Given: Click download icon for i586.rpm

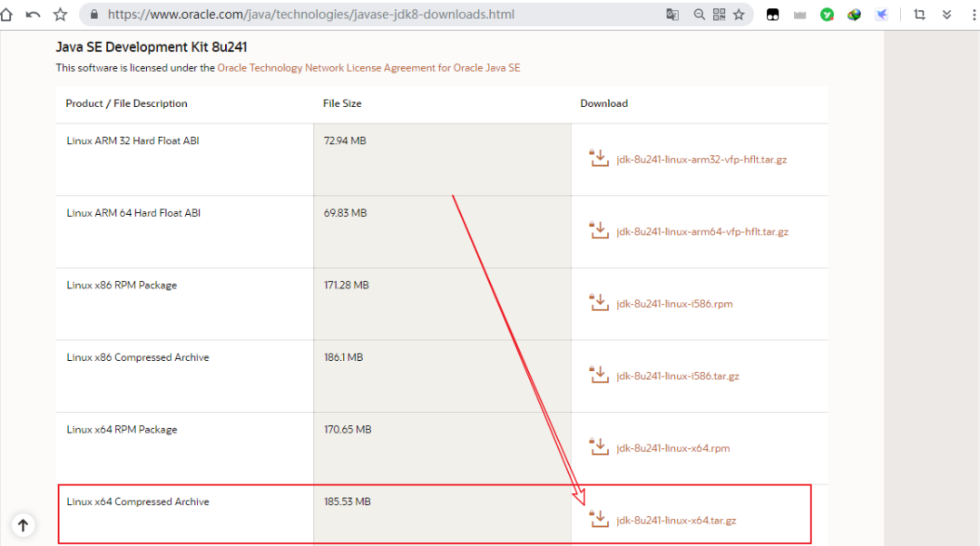Looking at the screenshot, I should (x=599, y=302).
